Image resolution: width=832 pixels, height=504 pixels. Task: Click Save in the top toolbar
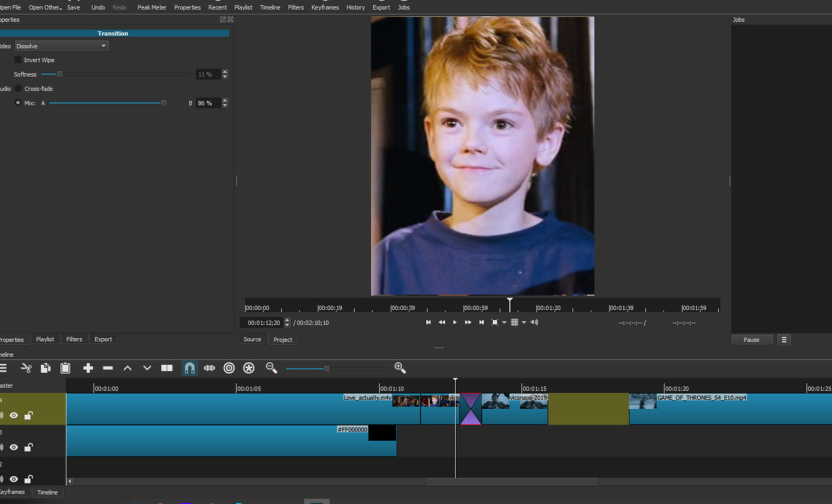click(x=74, y=7)
